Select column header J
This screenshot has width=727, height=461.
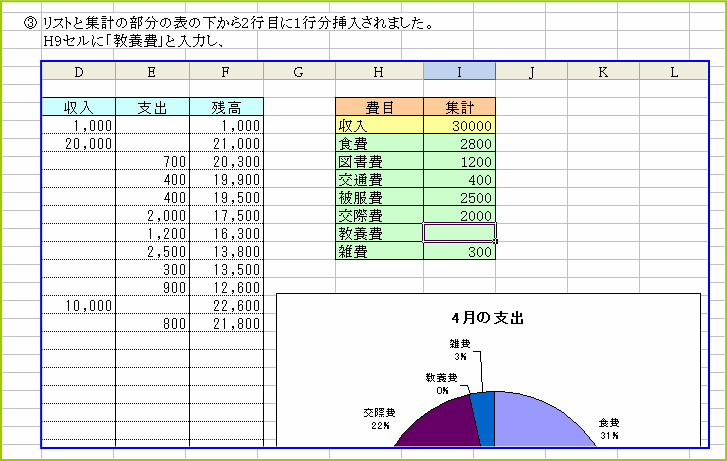[x=531, y=71]
